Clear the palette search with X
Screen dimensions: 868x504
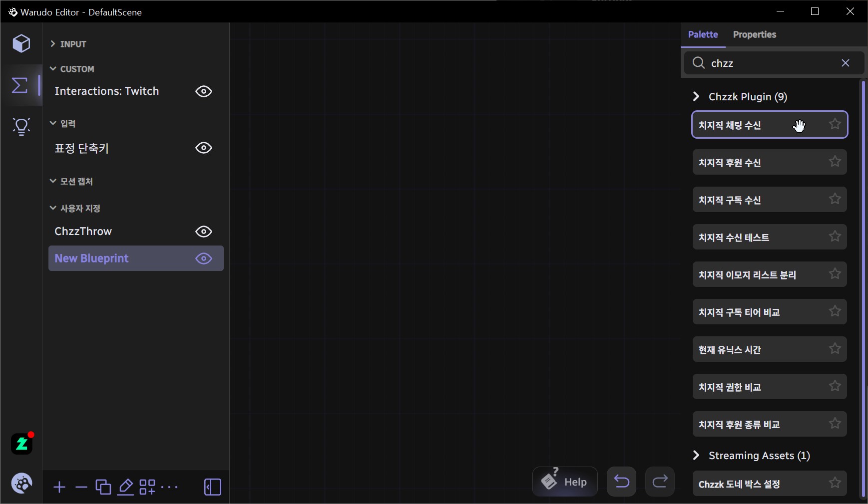[x=846, y=63]
